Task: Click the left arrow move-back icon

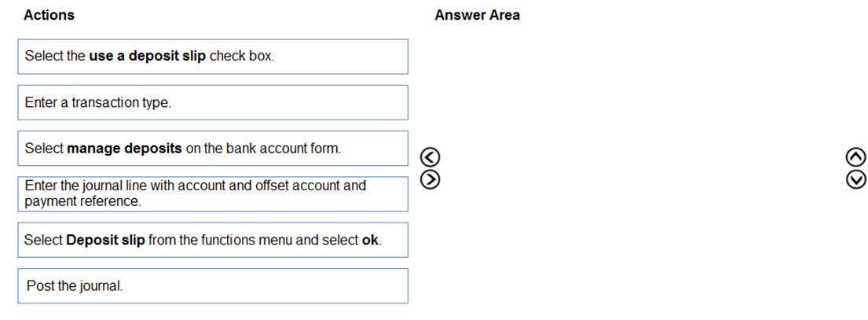Action: 430,158
